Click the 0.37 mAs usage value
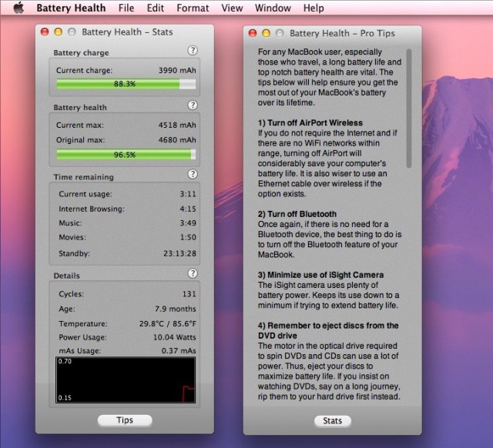The image size is (493, 448). point(179,350)
